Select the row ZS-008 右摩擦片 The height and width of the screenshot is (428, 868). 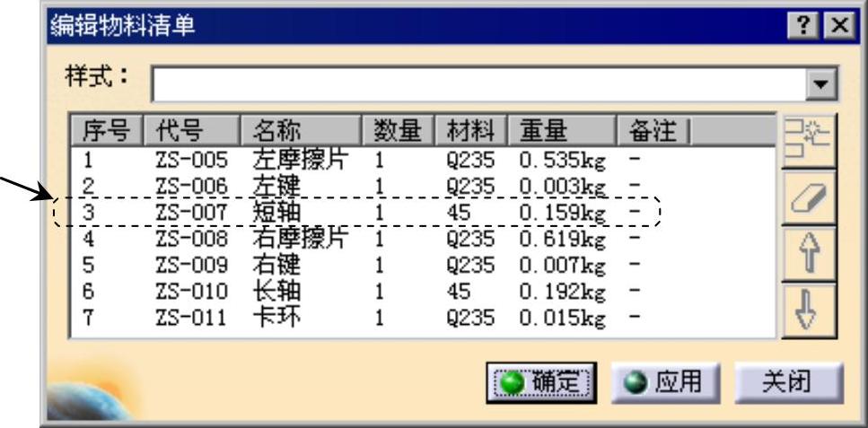pyautogui.click(x=423, y=239)
